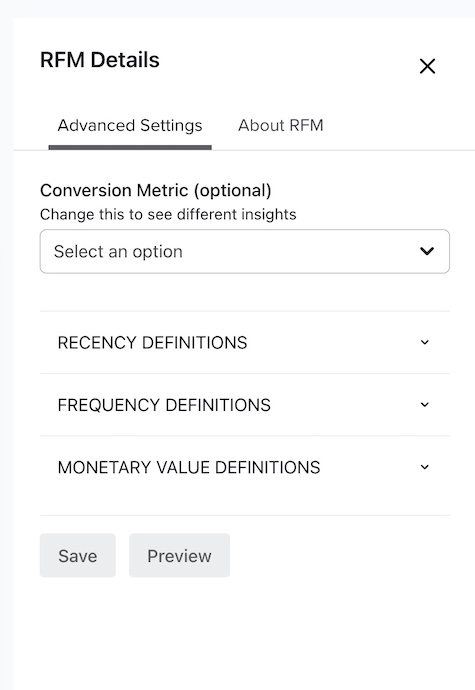This screenshot has width=475, height=690.
Task: Click the active tab underline indicator
Action: [130, 147]
